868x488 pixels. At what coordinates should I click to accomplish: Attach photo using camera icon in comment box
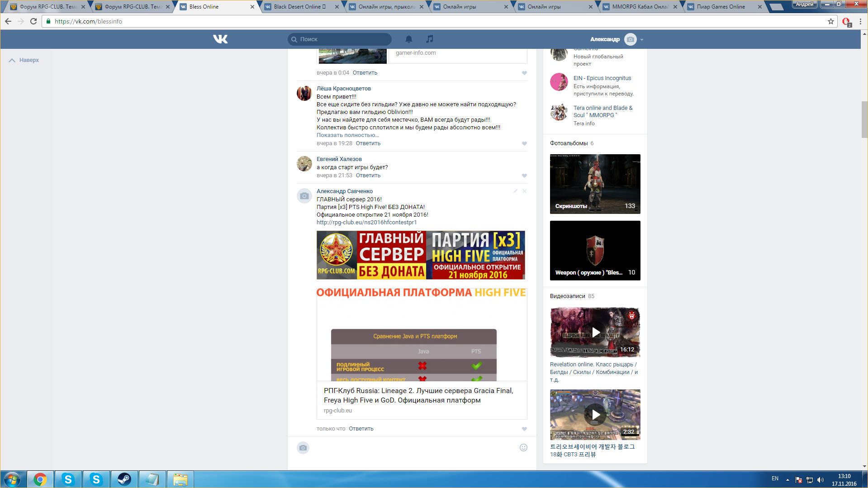coord(303,448)
